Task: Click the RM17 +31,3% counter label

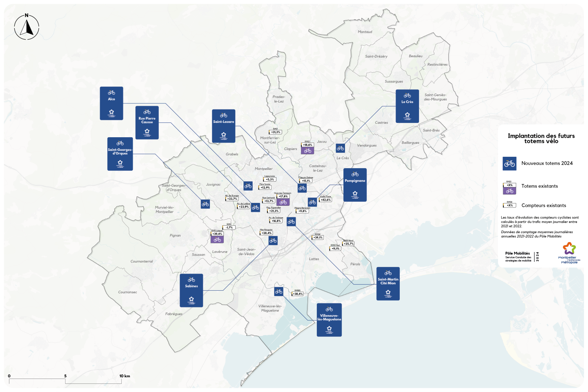Action: [x=276, y=131]
